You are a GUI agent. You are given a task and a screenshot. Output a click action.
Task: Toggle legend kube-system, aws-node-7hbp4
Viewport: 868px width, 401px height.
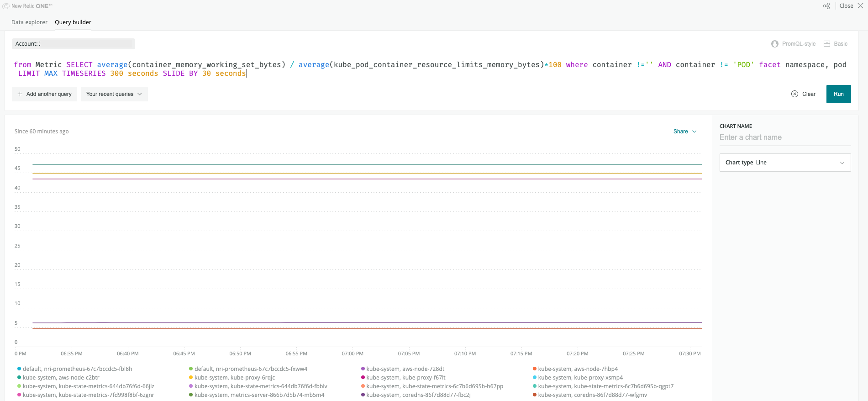click(x=575, y=369)
